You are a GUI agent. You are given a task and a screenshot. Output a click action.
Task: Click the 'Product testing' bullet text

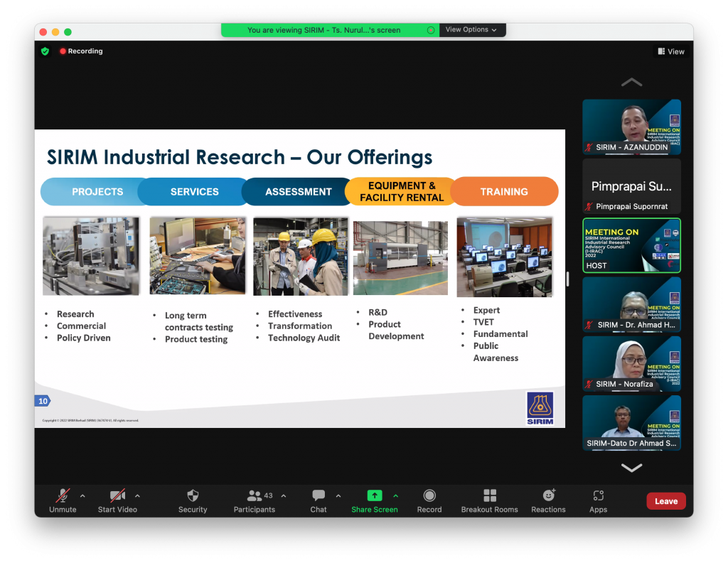(x=196, y=339)
